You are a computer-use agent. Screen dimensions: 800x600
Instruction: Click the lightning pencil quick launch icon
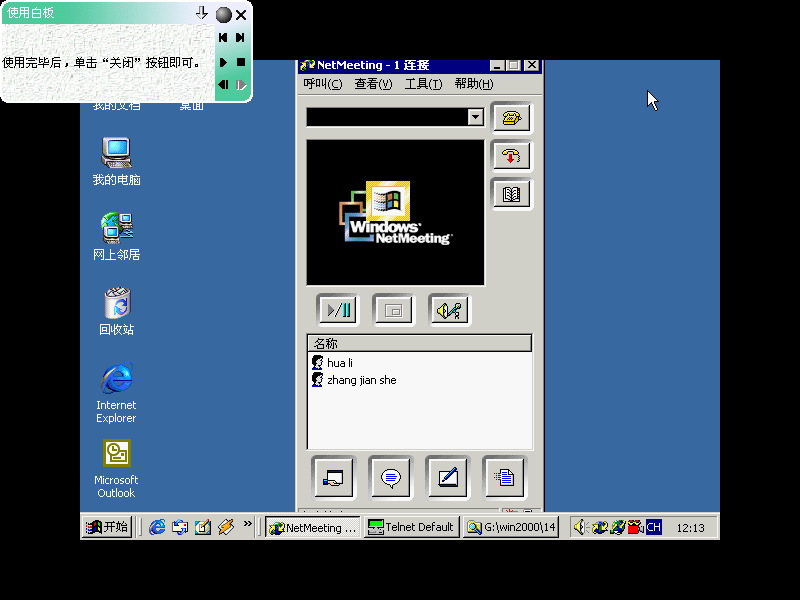[226, 527]
